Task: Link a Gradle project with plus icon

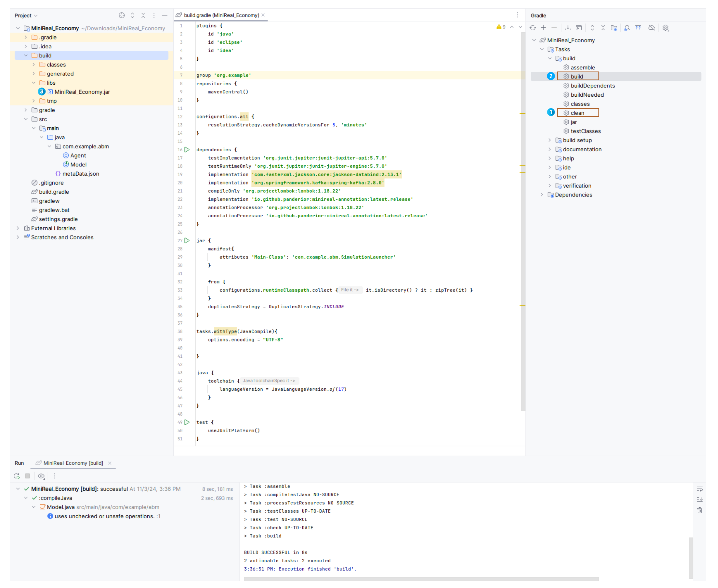Action: 544,28
